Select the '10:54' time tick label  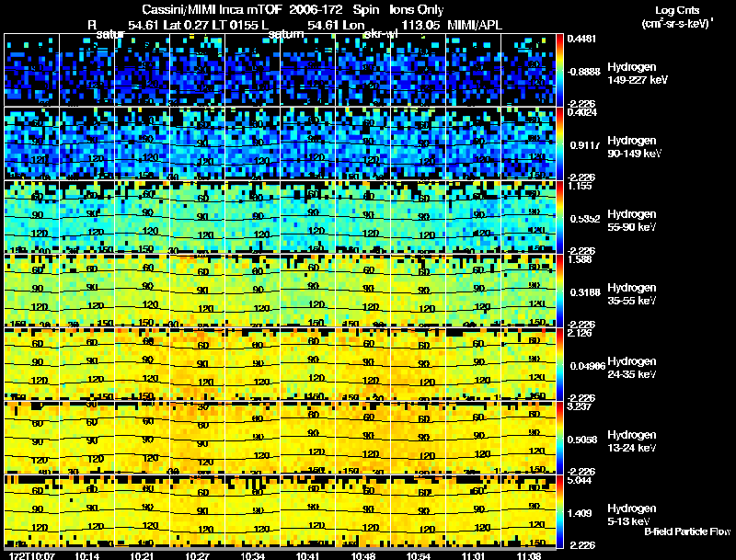[x=419, y=555]
